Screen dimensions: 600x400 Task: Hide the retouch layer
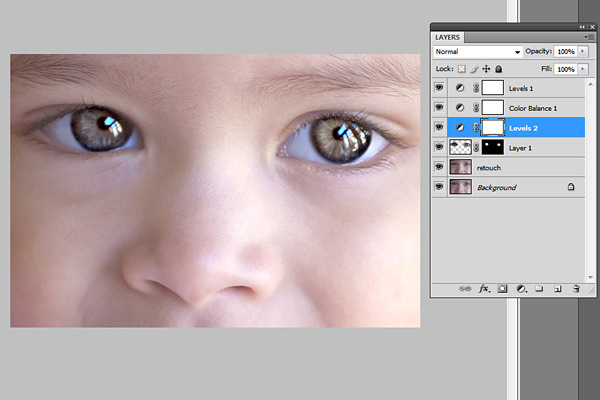[439, 167]
